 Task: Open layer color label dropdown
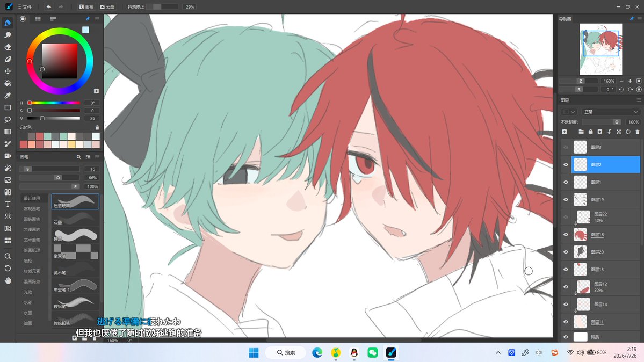569,112
